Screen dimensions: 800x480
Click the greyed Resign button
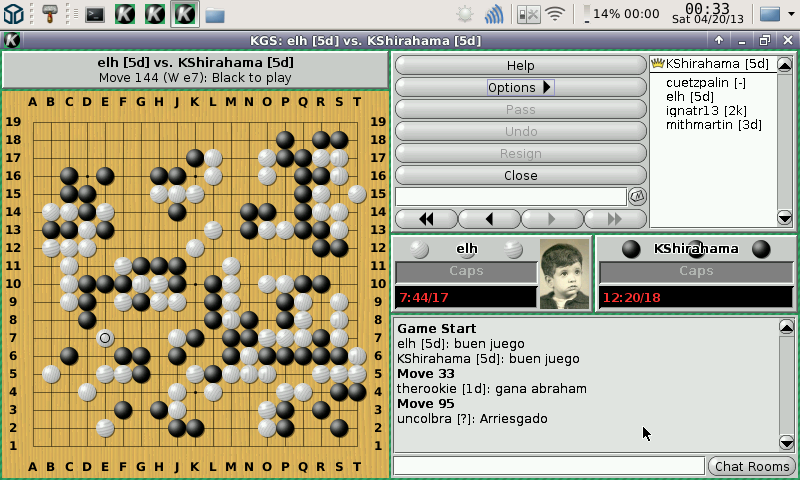click(520, 153)
